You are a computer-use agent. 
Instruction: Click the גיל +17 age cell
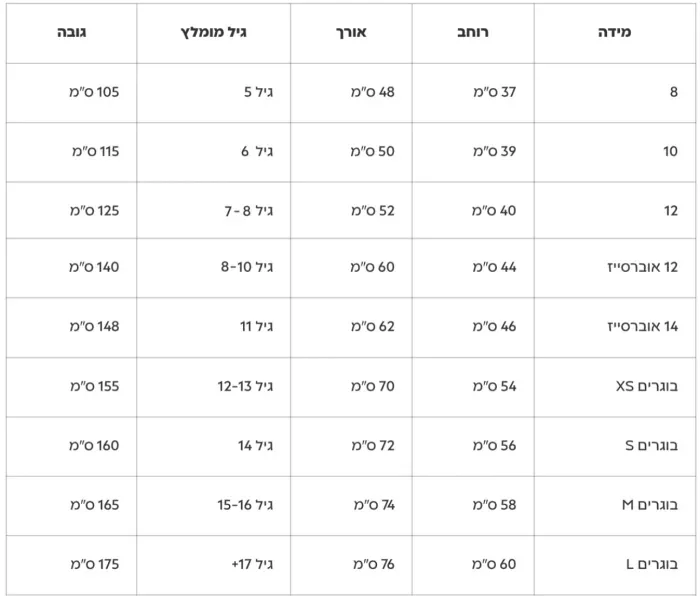213,565
